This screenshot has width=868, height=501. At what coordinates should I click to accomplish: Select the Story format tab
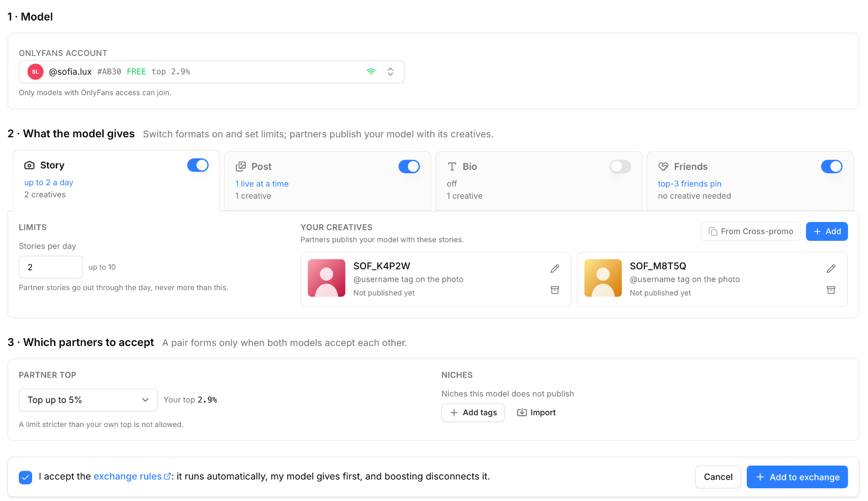coord(116,180)
